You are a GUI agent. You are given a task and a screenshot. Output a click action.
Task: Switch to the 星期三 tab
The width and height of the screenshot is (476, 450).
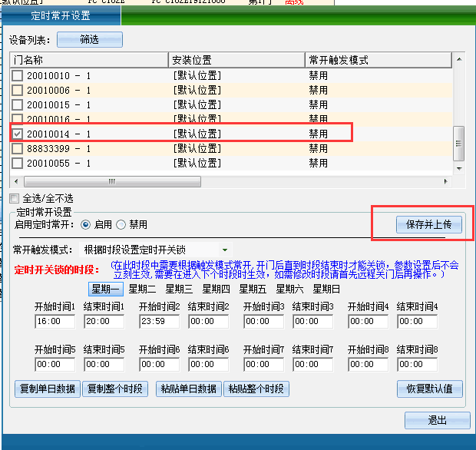(x=179, y=289)
